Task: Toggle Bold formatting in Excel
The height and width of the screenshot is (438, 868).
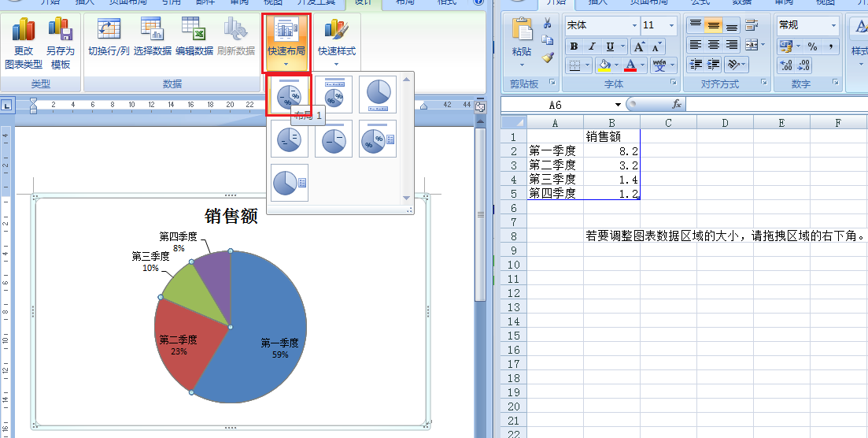Action: tap(574, 46)
